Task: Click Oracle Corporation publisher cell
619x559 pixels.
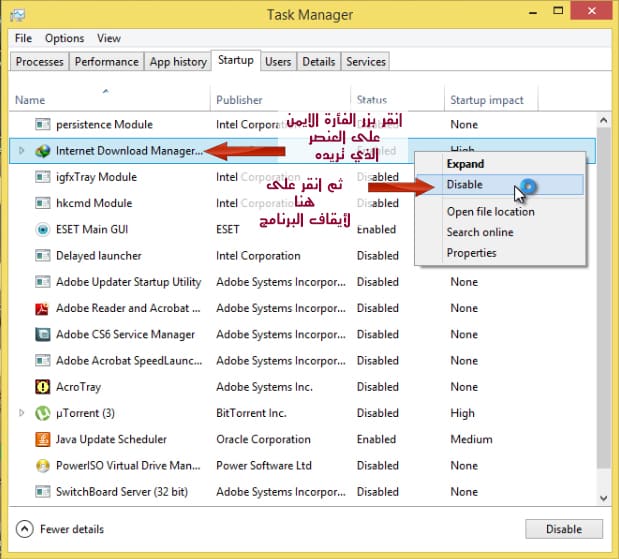Action: [x=263, y=439]
